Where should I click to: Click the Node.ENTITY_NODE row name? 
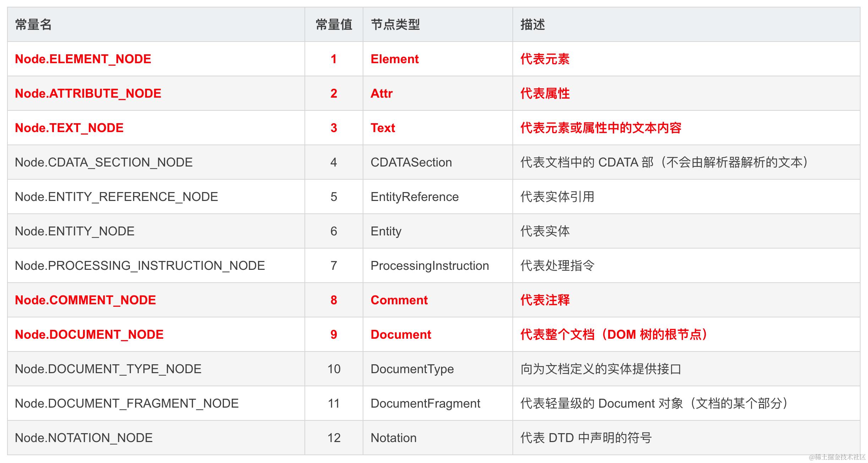point(75,231)
